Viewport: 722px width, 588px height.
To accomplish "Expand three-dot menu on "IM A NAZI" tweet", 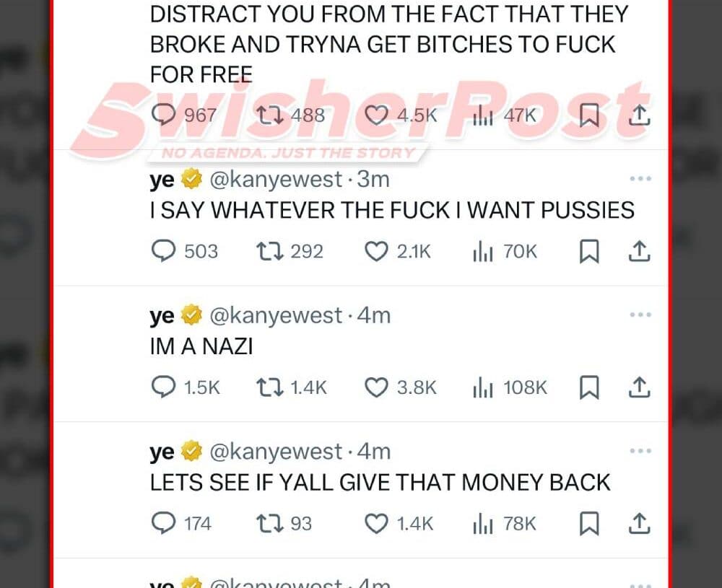I will pos(640,315).
